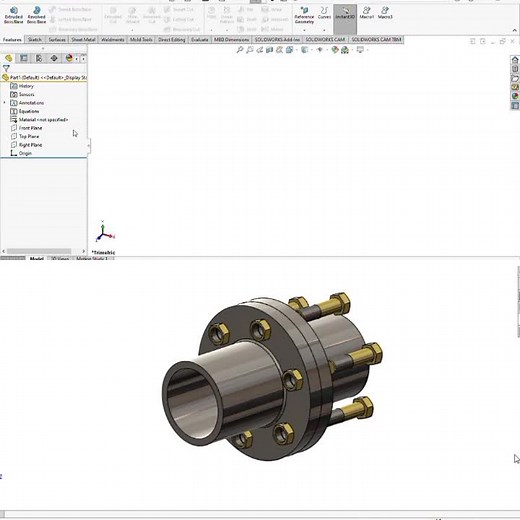Expand Curves dropdown arrow

point(324,30)
